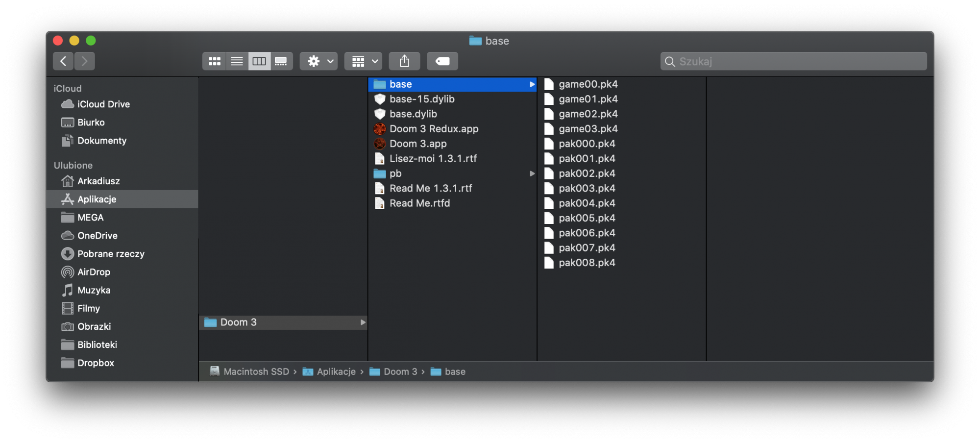Viewport: 980px width, 443px height.
Task: Close the Finder window with red button
Action: point(58,41)
